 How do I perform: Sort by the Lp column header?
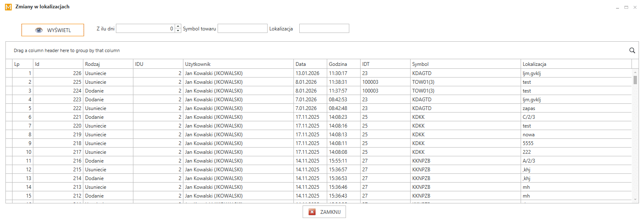pos(23,64)
